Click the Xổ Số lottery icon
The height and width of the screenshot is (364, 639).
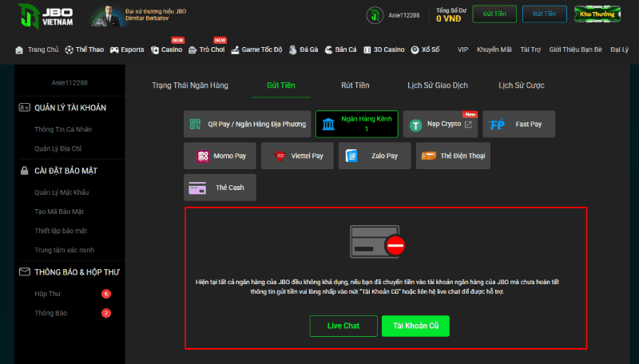tap(415, 50)
